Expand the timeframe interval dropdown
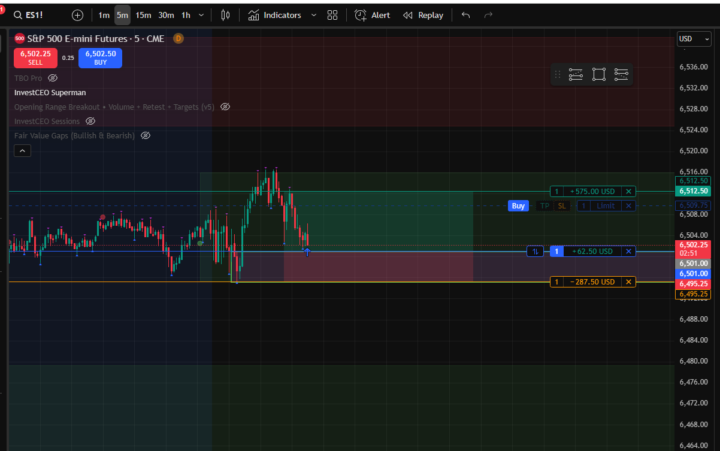The width and height of the screenshot is (720, 451). pyautogui.click(x=201, y=15)
